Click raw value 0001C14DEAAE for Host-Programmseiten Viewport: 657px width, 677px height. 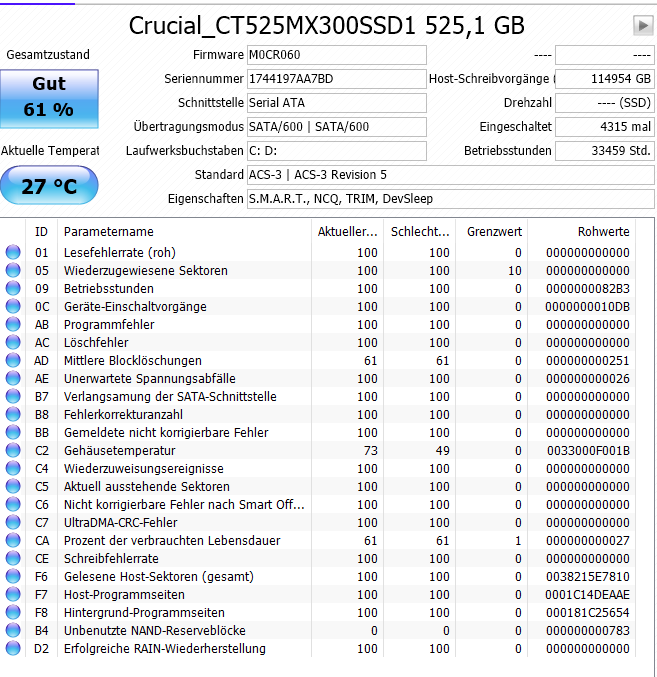click(x=588, y=595)
